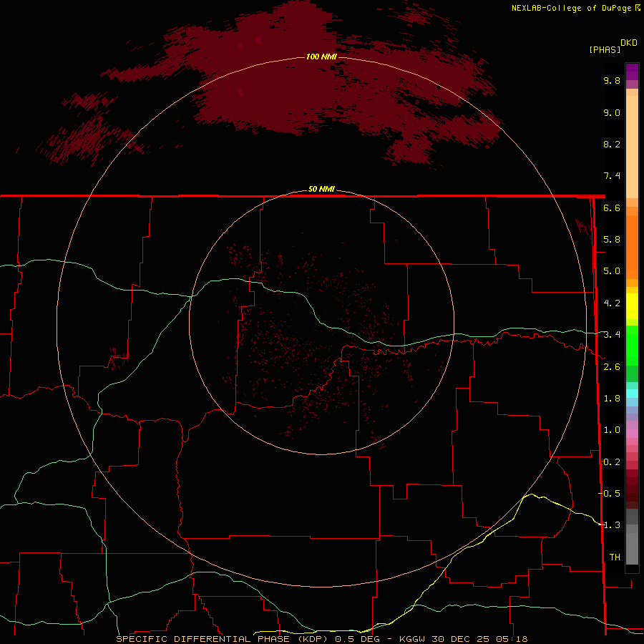Click the 4.2 value on the color scale
Viewport: 644px width, 644px height.
pos(612,303)
